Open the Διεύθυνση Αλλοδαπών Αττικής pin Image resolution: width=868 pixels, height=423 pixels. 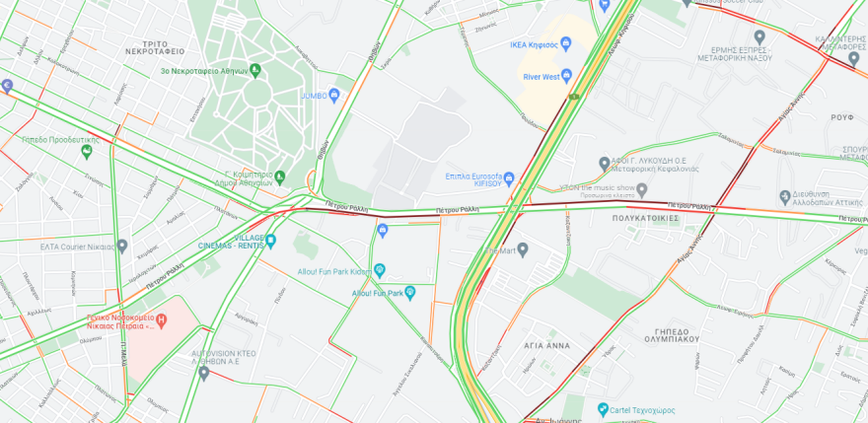pos(784,196)
